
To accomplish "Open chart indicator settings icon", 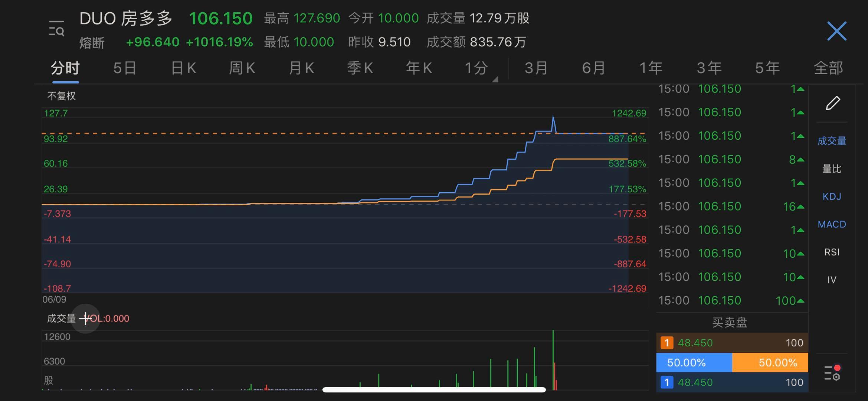I will (832, 373).
